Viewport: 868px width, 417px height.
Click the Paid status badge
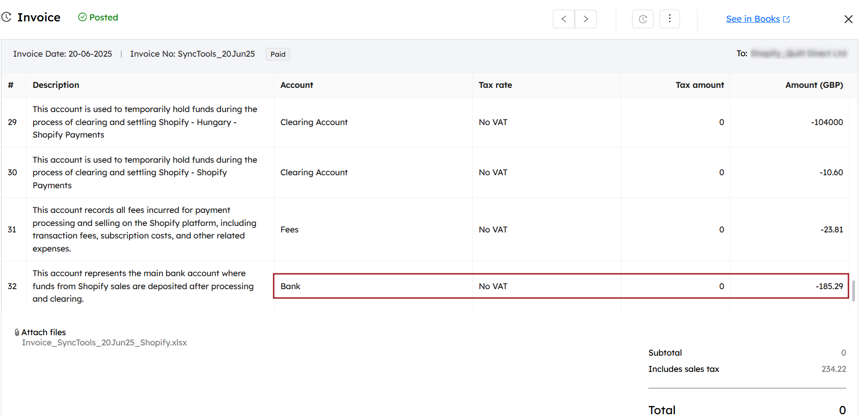coord(278,54)
